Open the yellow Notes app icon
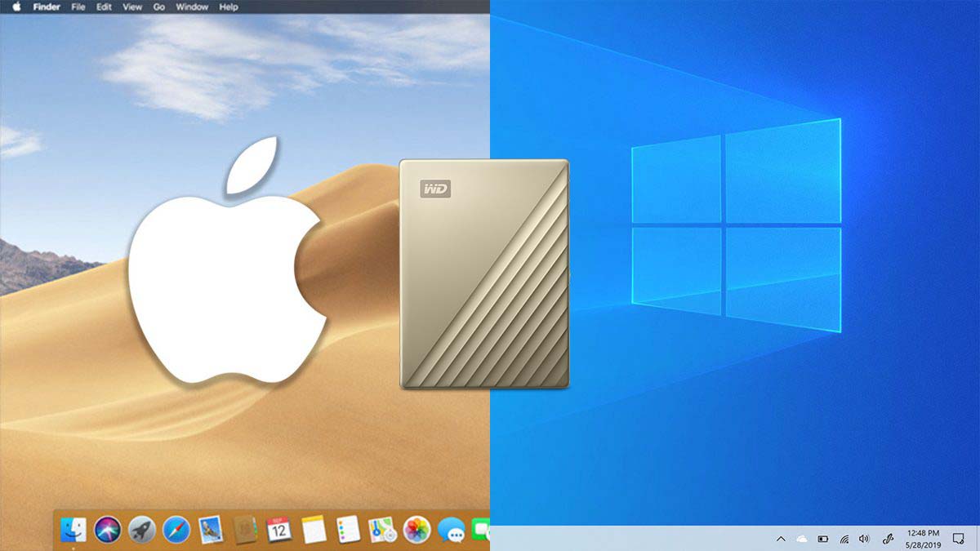Image resolution: width=980 pixels, height=551 pixels. click(314, 529)
